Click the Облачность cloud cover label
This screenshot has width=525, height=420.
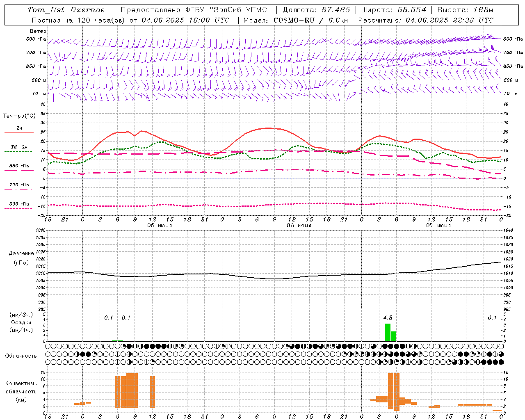[21, 356]
